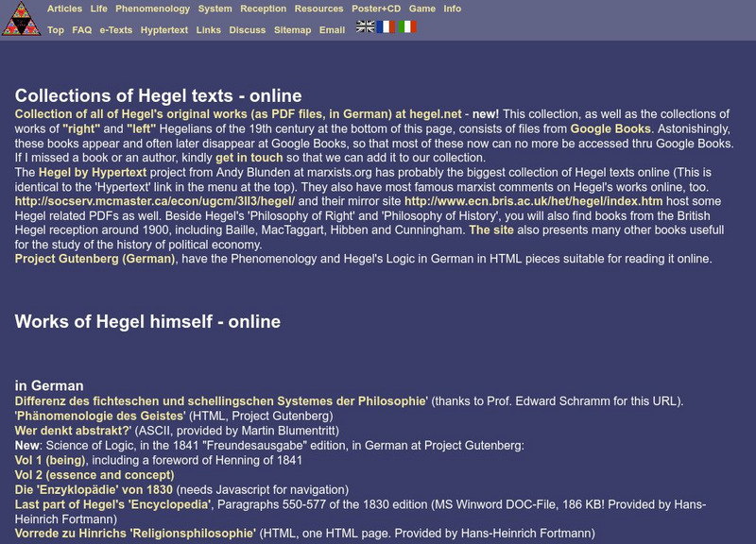Click the 'get in touch' link
Image resolution: width=756 pixels, height=544 pixels.
(x=249, y=158)
